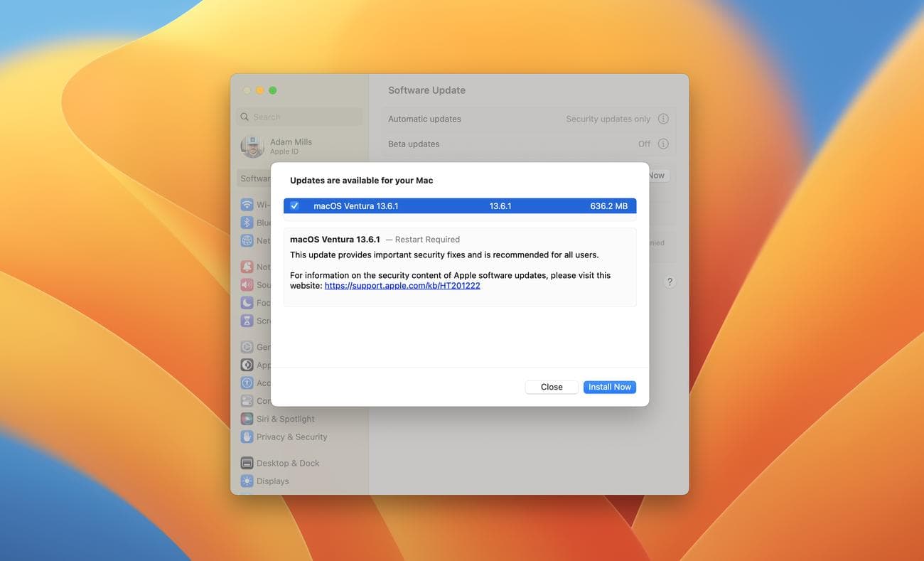Open the support.apple.com HT201222 link

click(402, 286)
